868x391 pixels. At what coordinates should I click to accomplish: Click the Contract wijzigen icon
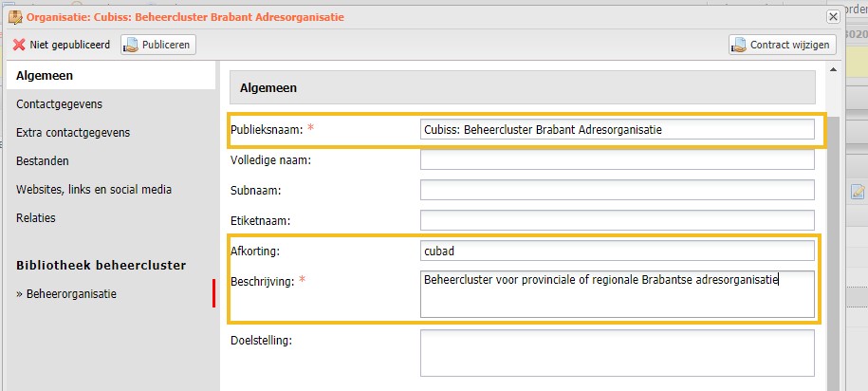coord(739,45)
